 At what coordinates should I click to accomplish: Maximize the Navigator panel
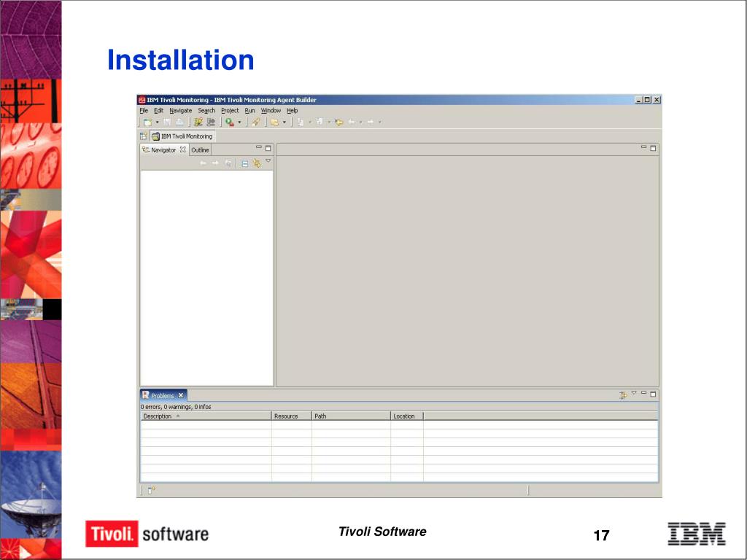point(268,148)
